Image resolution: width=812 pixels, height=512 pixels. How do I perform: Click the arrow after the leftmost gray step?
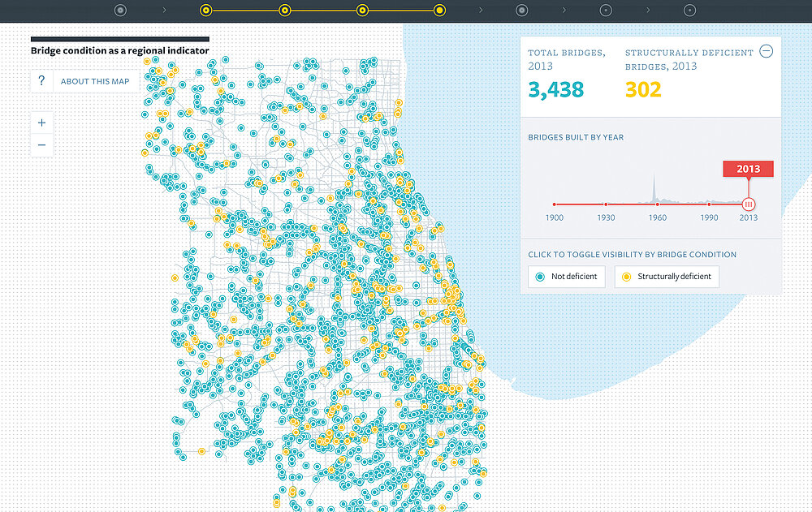164,11
